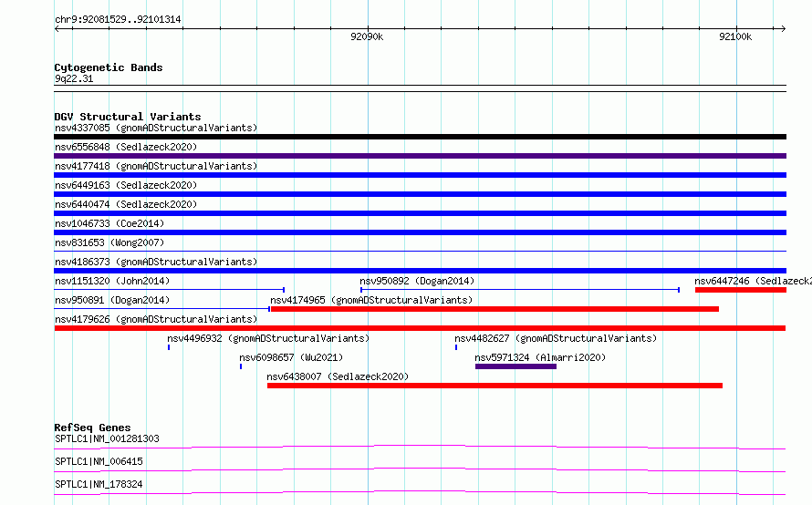
Task: Open the nsv4186373 (gnomADStructuralVariants) label
Action: [x=156, y=262]
